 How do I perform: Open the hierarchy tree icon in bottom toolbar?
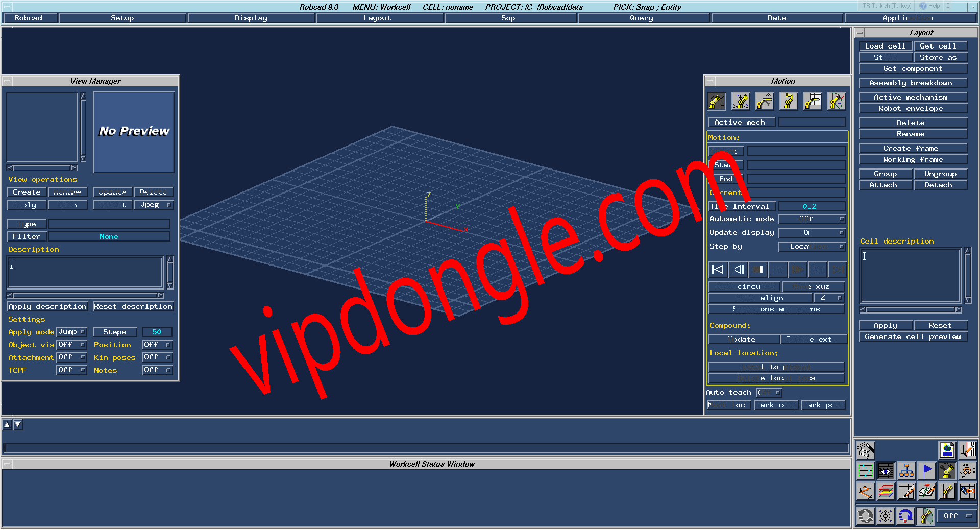[906, 471]
